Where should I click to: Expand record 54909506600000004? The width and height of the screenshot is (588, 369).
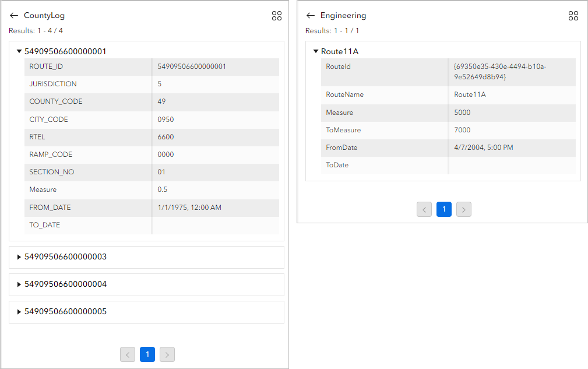(20, 284)
